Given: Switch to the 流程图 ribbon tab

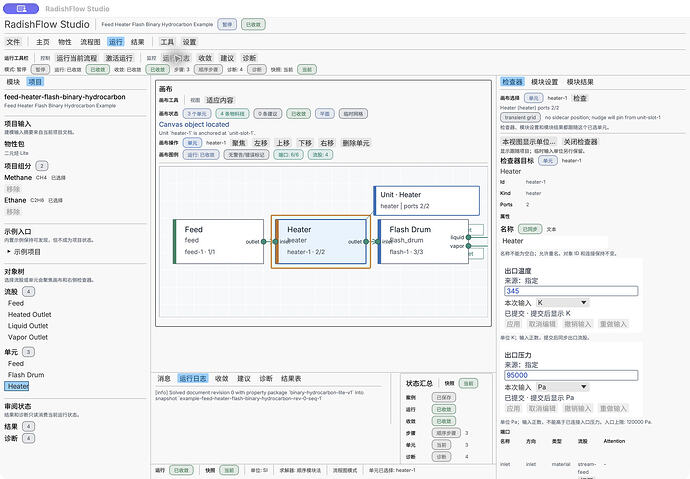Looking at the screenshot, I should click(x=90, y=42).
